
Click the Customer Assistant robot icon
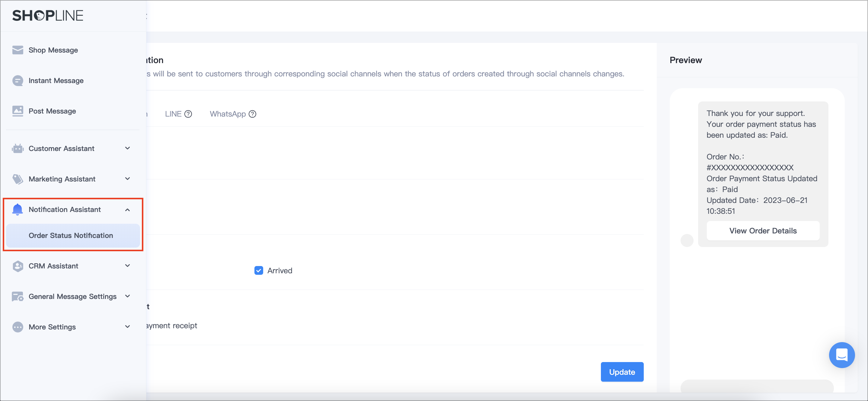tap(17, 148)
